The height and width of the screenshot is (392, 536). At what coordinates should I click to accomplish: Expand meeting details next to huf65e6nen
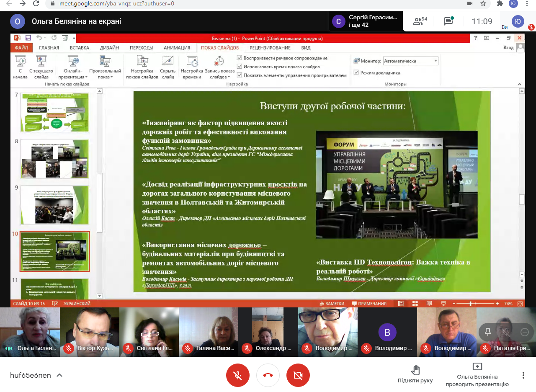click(x=59, y=375)
